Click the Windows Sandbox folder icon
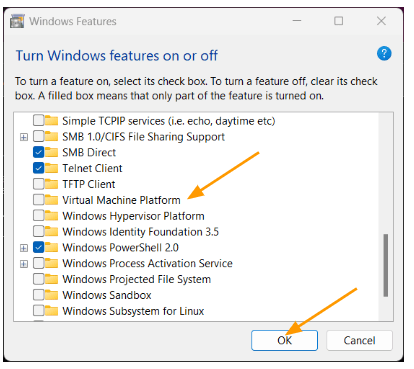Image resolution: width=414 pixels, height=369 pixels. (51, 295)
